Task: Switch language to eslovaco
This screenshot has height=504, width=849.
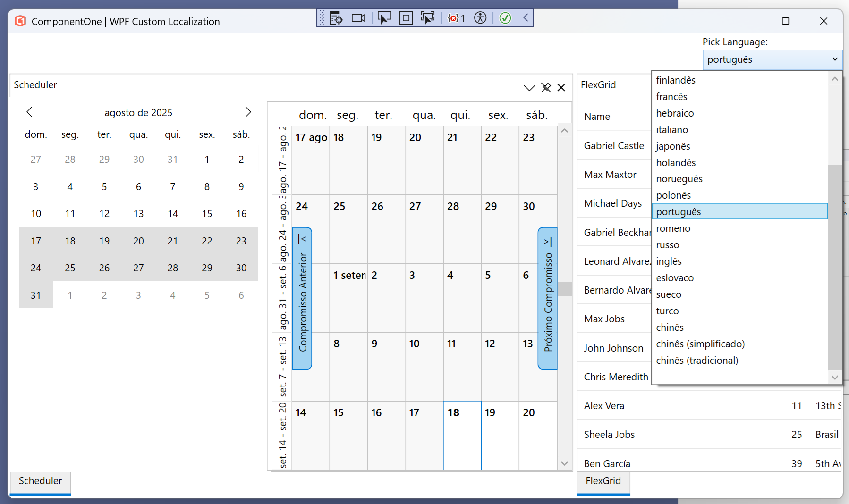Action: click(739, 278)
